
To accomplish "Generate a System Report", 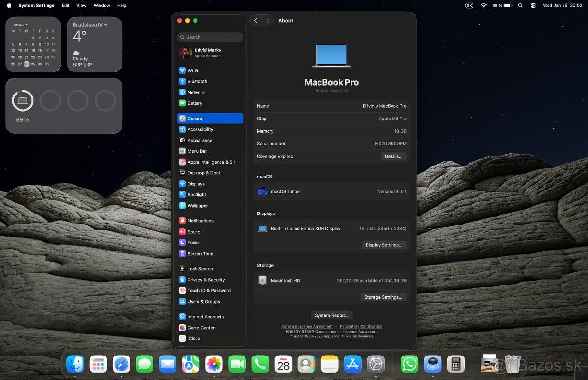I will tap(332, 315).
